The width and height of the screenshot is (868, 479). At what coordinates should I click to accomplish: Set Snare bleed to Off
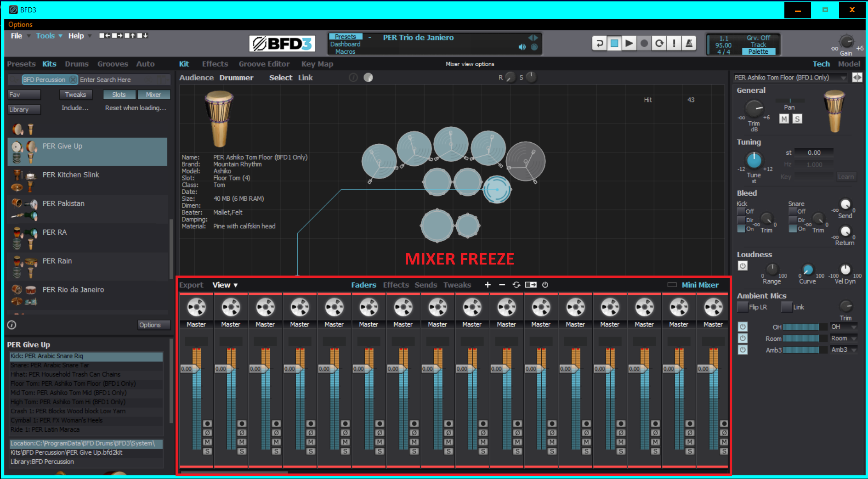(793, 211)
